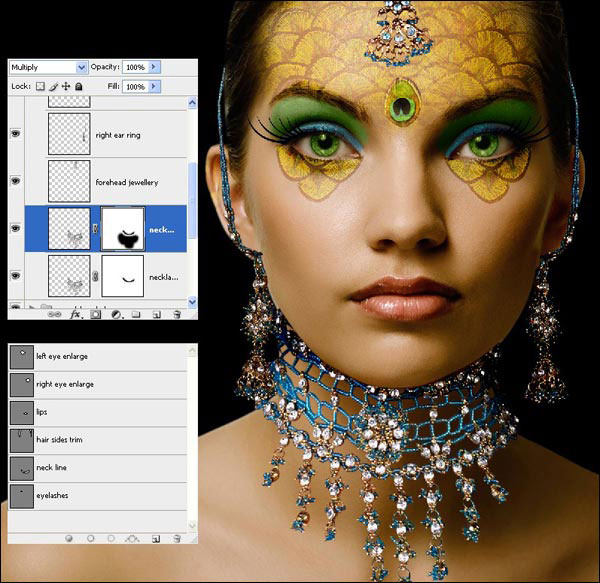Click the link layers icon

pos(56,314)
